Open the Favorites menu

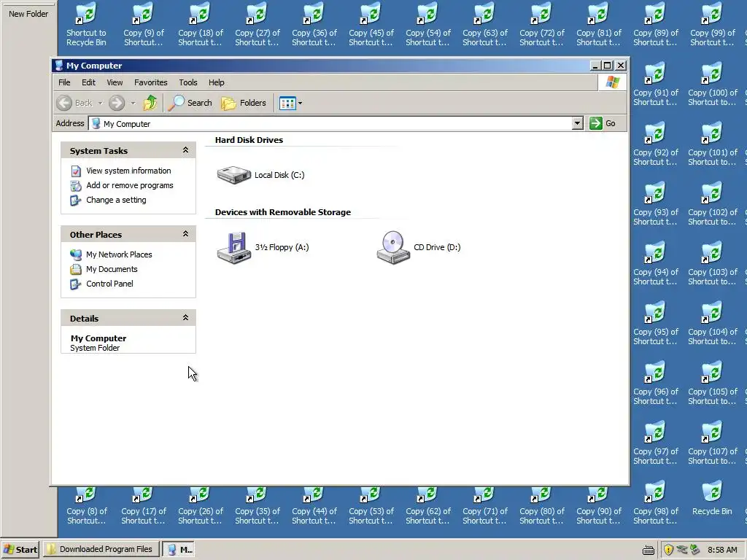[150, 82]
